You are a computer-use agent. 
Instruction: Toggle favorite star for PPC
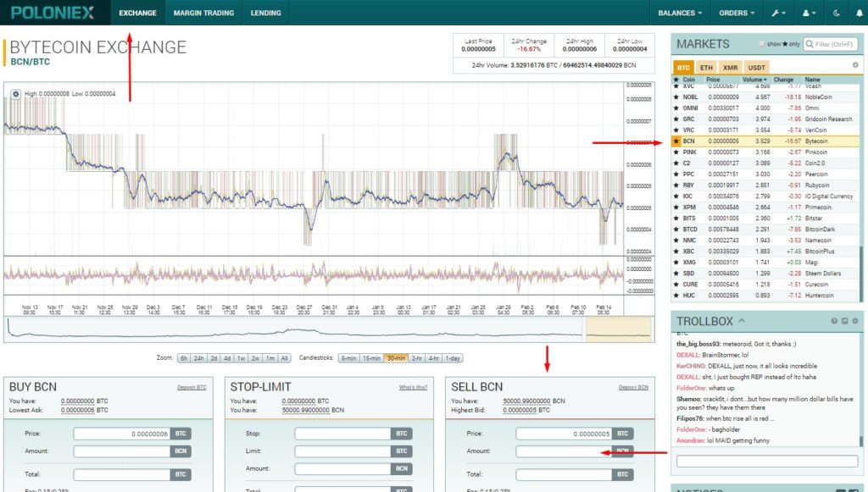[676, 174]
